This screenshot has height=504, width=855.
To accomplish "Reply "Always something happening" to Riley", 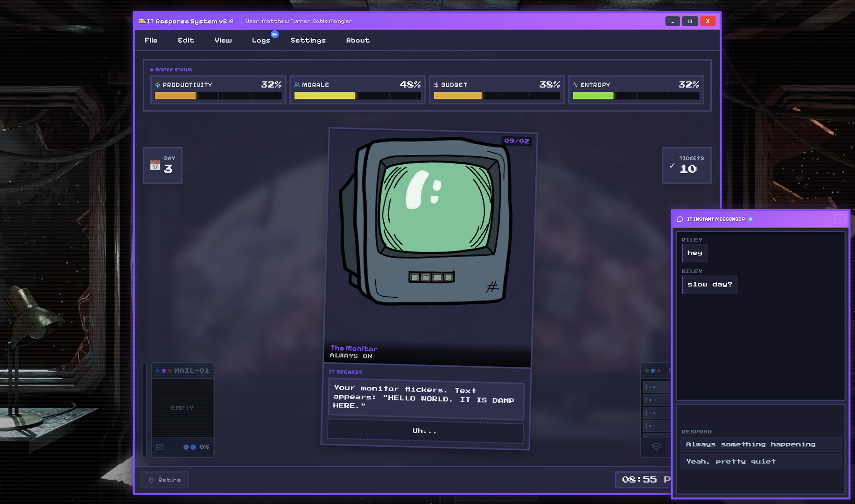I will pos(760,444).
